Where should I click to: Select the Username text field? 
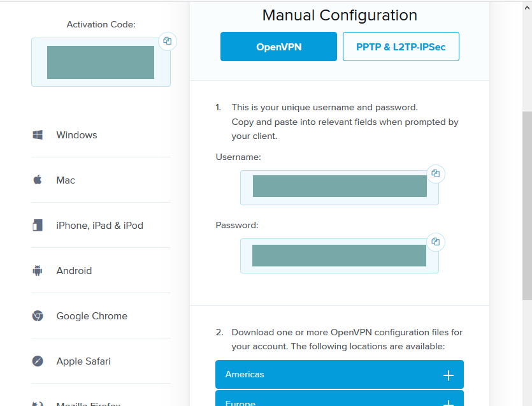[x=339, y=187]
